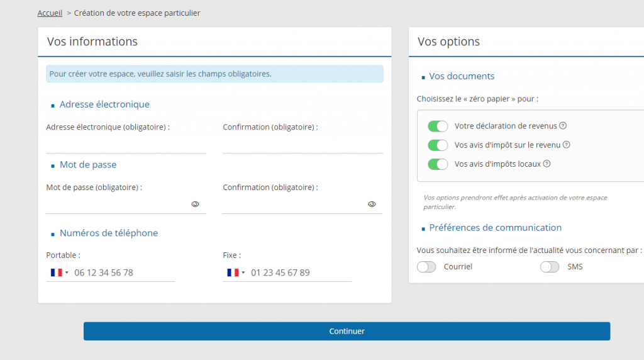Click the 'Pour créer votre espace' info banner
This screenshot has width=644, height=360.
(214, 74)
